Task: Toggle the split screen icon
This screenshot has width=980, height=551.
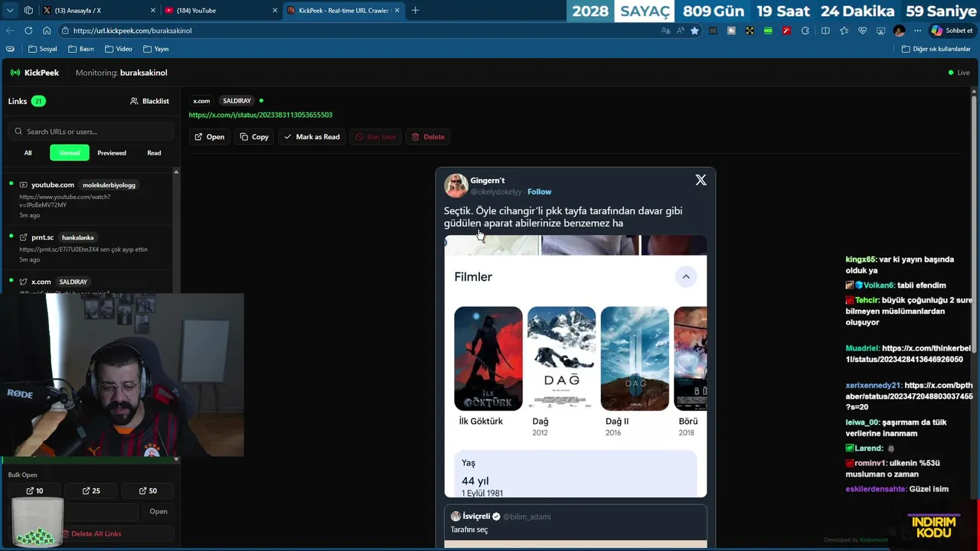Action: click(825, 31)
